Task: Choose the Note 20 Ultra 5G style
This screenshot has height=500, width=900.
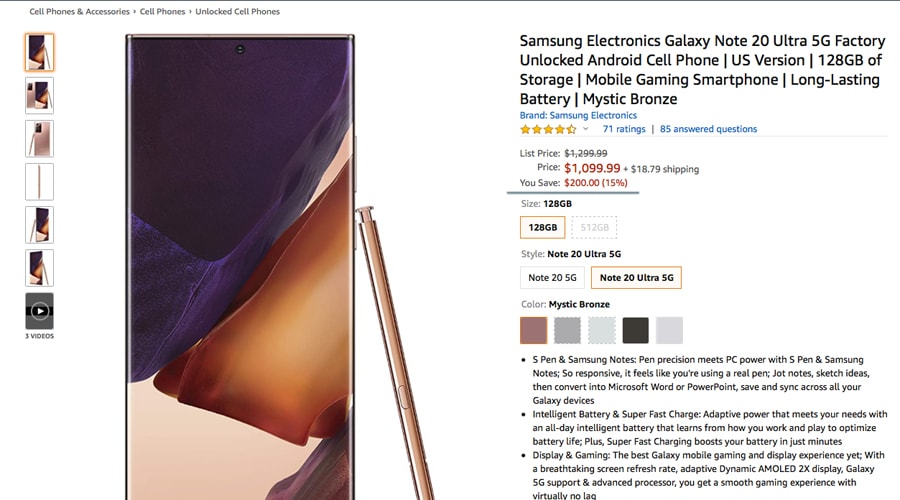Action: click(x=636, y=277)
